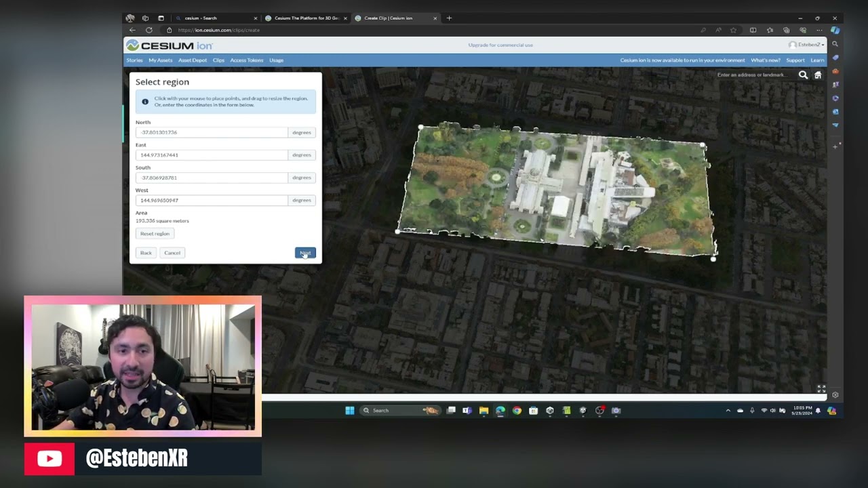
Task: Open Unity Hub icon in the taskbar
Action: [x=550, y=410]
